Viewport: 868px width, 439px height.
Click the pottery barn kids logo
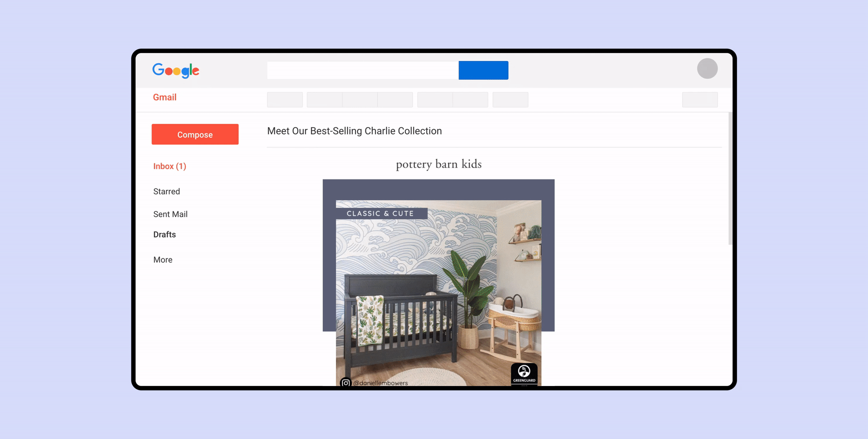pyautogui.click(x=439, y=164)
